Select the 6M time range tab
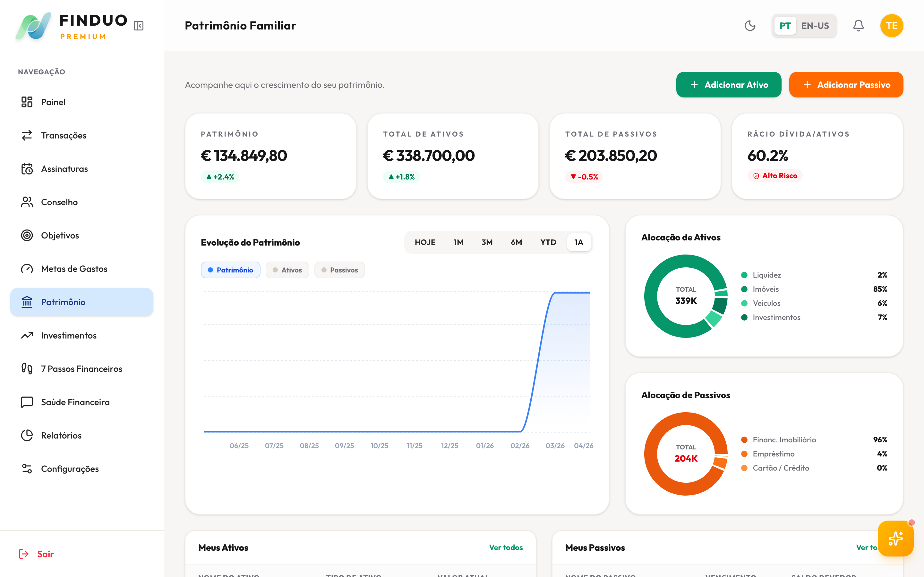 [x=516, y=242]
